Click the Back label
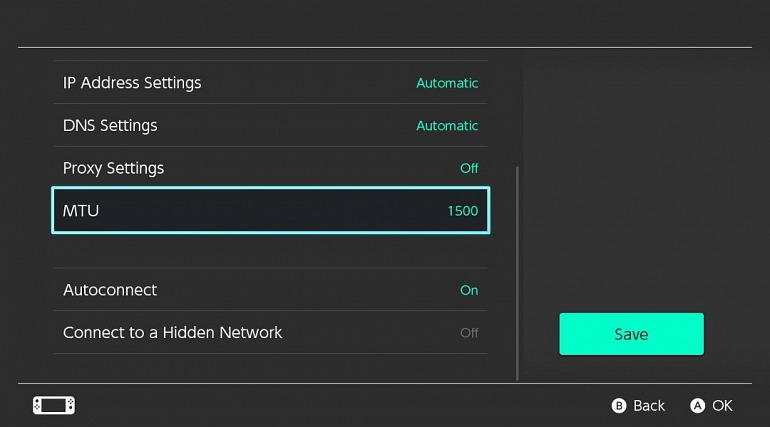Viewport: 770px width, 427px height. (x=649, y=406)
